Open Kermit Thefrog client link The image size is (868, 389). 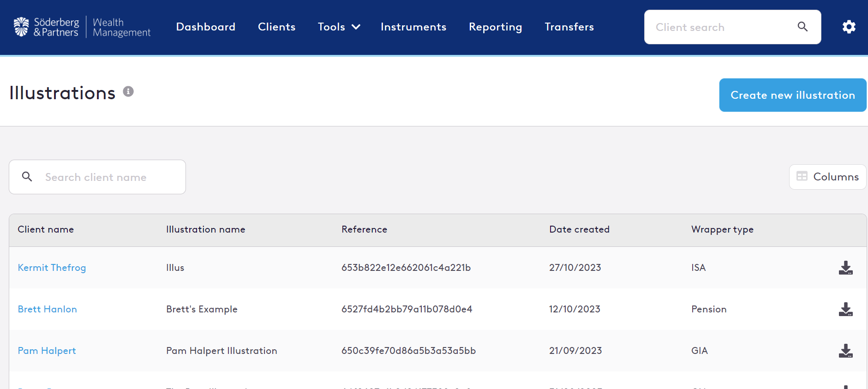(52, 268)
